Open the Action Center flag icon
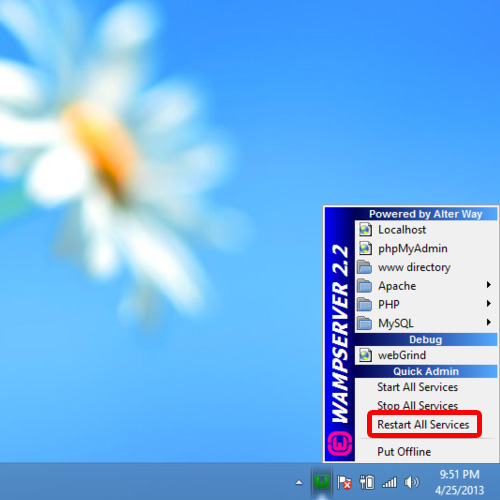The image size is (500, 500). (344, 482)
